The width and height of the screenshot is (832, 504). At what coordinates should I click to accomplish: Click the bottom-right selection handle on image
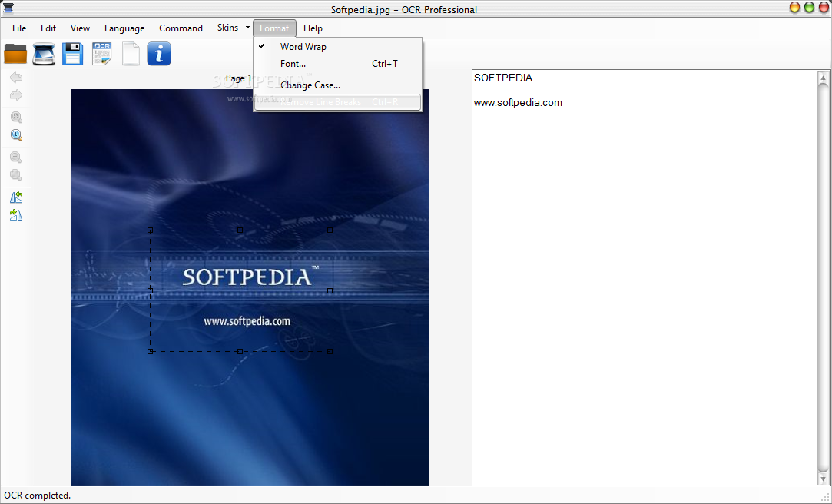click(330, 351)
